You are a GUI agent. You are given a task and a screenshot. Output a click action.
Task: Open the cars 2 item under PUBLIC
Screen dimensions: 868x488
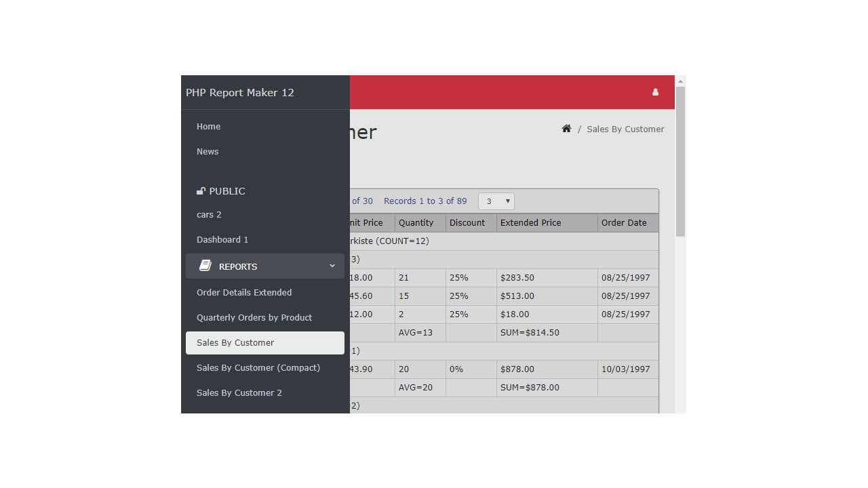click(208, 214)
